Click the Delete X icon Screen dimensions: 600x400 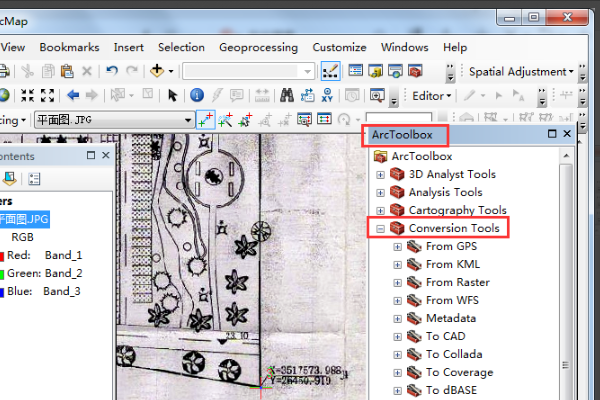click(87, 71)
